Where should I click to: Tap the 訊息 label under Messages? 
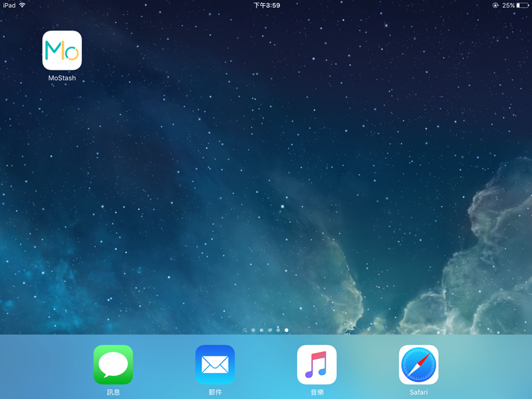pyautogui.click(x=113, y=392)
